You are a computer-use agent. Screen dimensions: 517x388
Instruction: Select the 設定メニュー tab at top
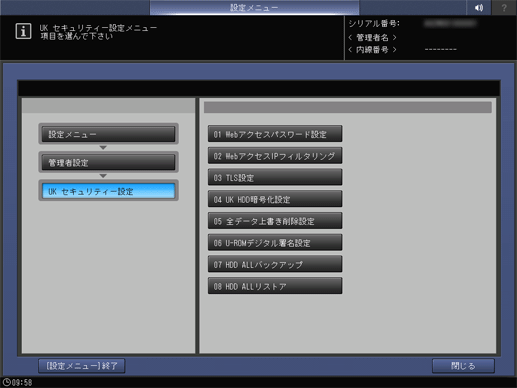[254, 8]
